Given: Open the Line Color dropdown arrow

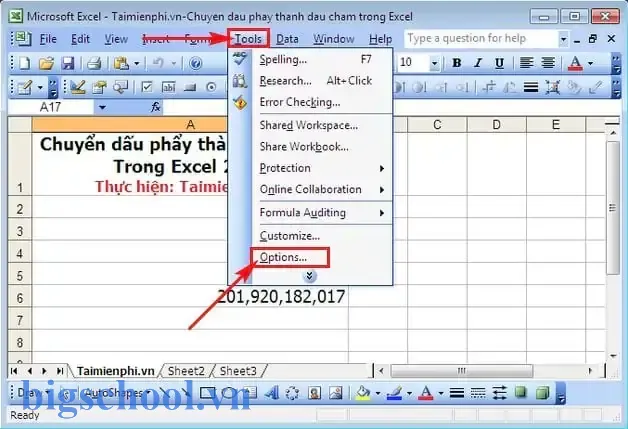Looking at the screenshot, I should coord(409,393).
